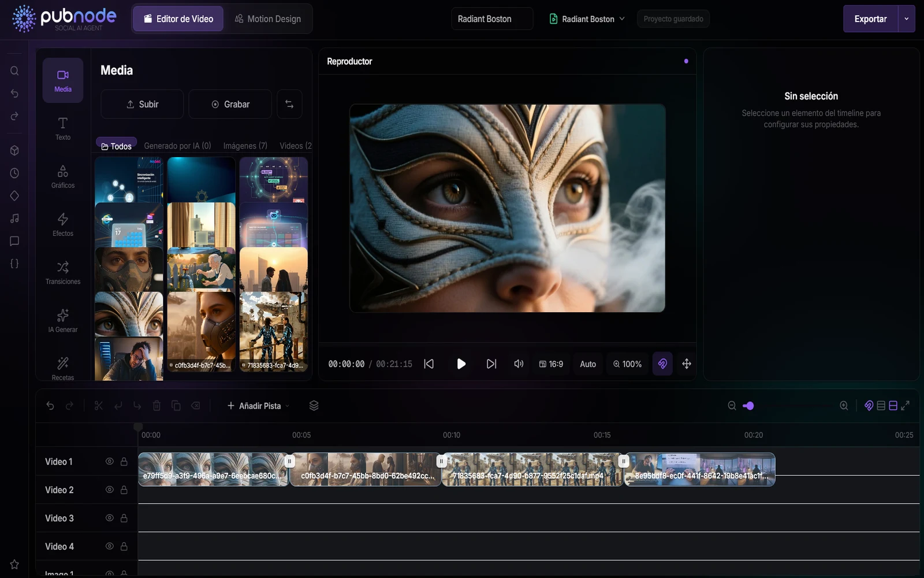
Task: Click the scissors split tool in timeline toolbar
Action: [99, 406]
